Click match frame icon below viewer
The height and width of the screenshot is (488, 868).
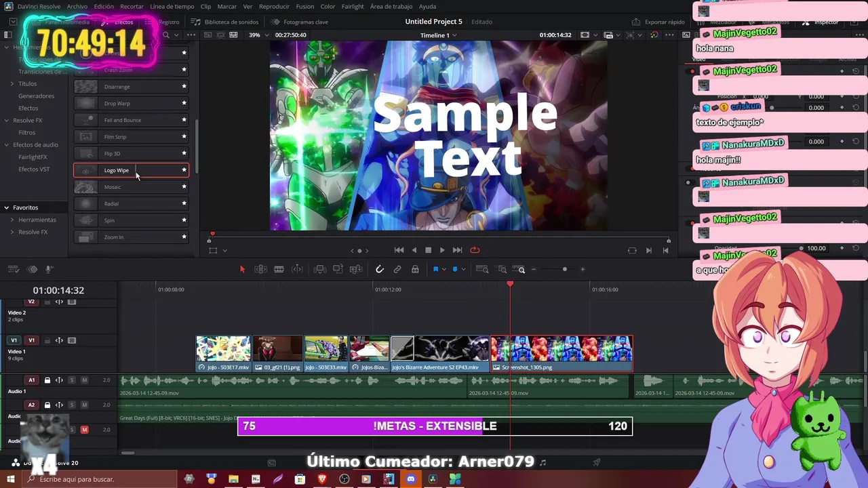click(632, 250)
